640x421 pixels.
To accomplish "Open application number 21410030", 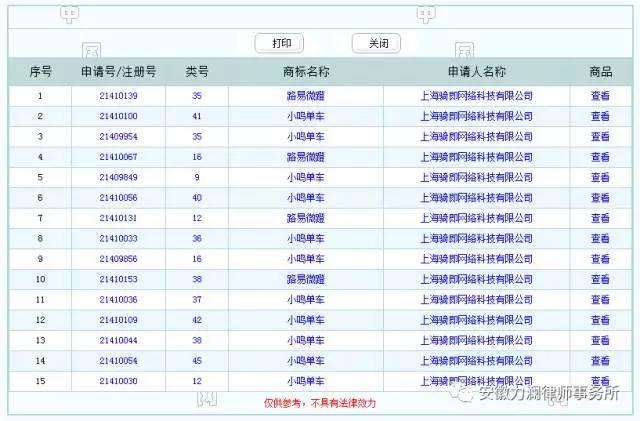I will pyautogui.click(x=118, y=381).
